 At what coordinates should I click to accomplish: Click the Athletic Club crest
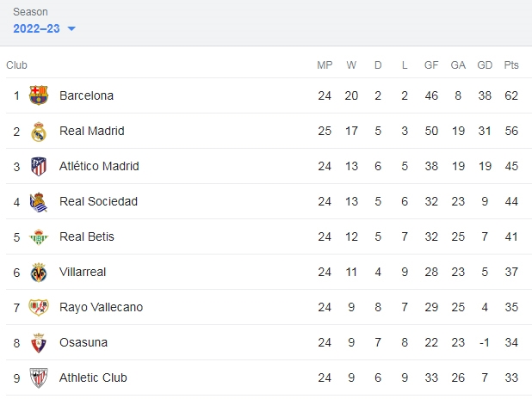[39, 378]
